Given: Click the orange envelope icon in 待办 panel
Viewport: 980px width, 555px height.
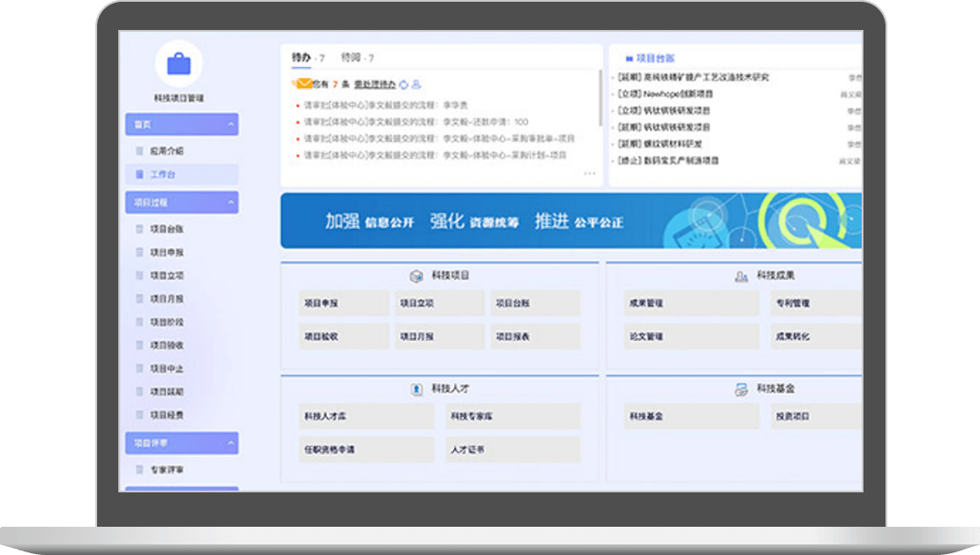Looking at the screenshot, I should coord(304,84).
